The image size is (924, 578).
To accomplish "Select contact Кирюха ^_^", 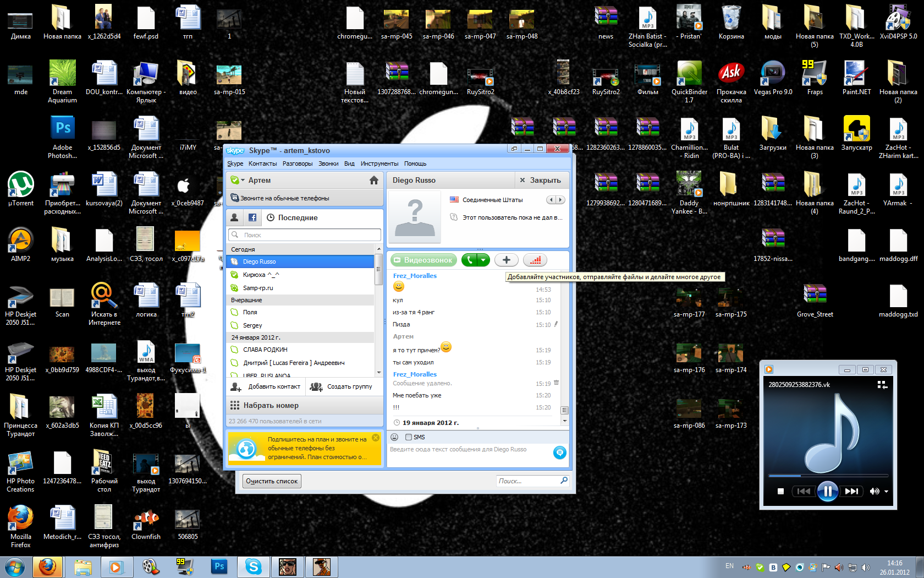I will pyautogui.click(x=300, y=275).
